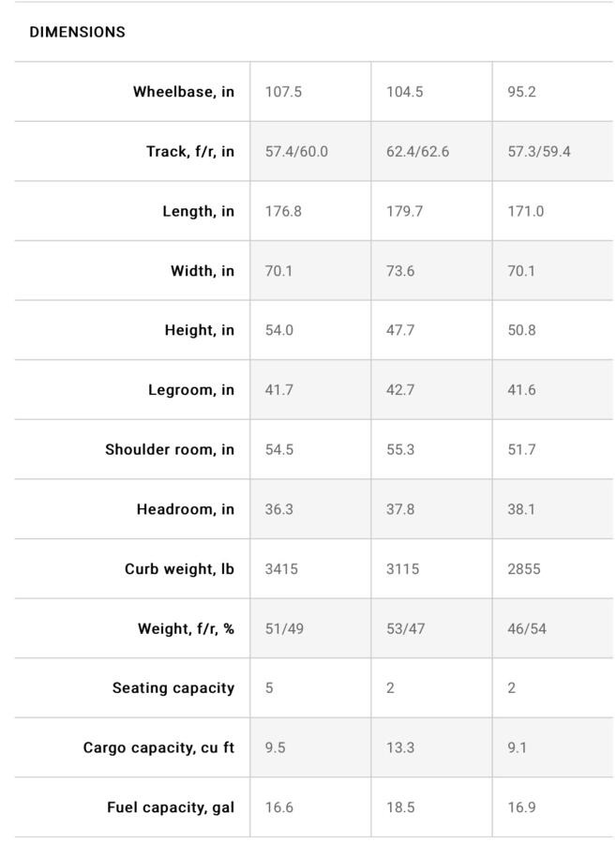Viewport: 616px width, 844px height.
Task: Click the 16.9 fuel capacity value
Action: (x=521, y=807)
